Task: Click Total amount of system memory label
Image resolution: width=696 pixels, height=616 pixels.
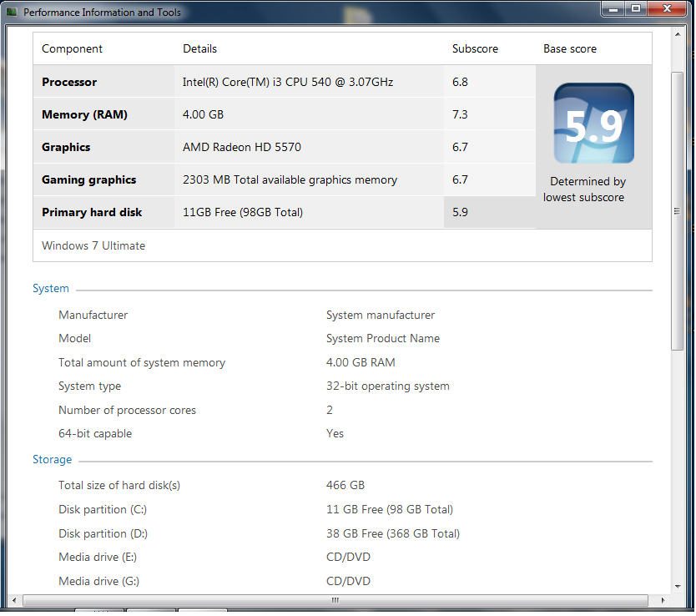Action: pyautogui.click(x=142, y=363)
